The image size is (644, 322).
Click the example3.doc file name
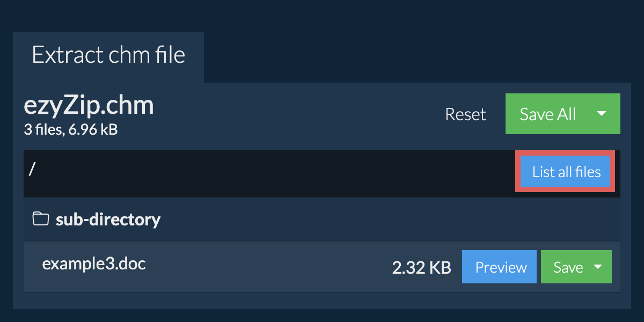coord(94,264)
